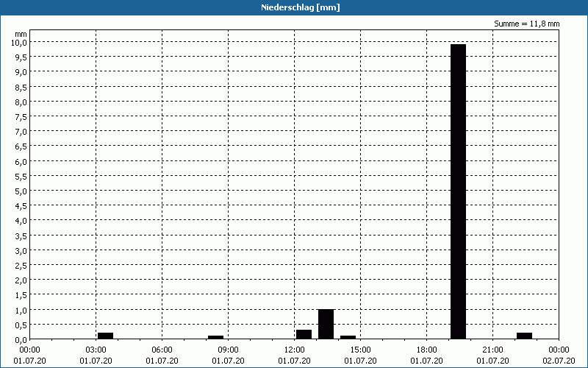The image size is (588, 368).
Task: Select the "5,5" y-axis value
Action: [x=21, y=176]
